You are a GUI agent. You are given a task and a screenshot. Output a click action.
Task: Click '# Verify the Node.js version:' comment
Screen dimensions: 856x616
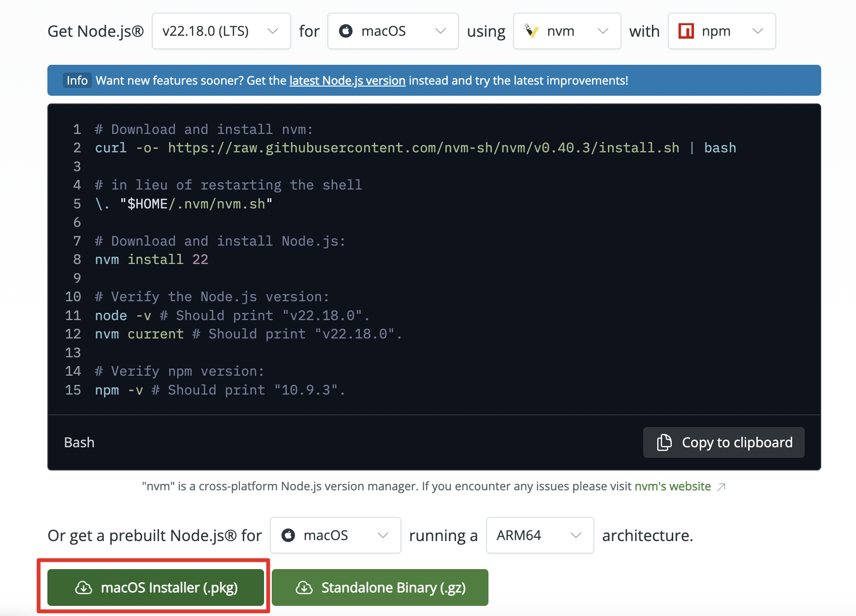coord(212,296)
